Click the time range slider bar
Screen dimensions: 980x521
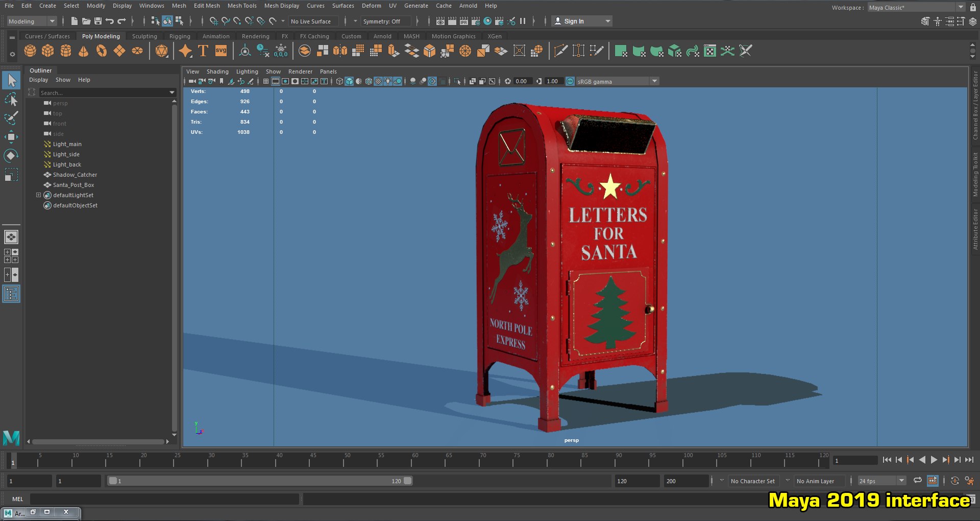point(259,481)
